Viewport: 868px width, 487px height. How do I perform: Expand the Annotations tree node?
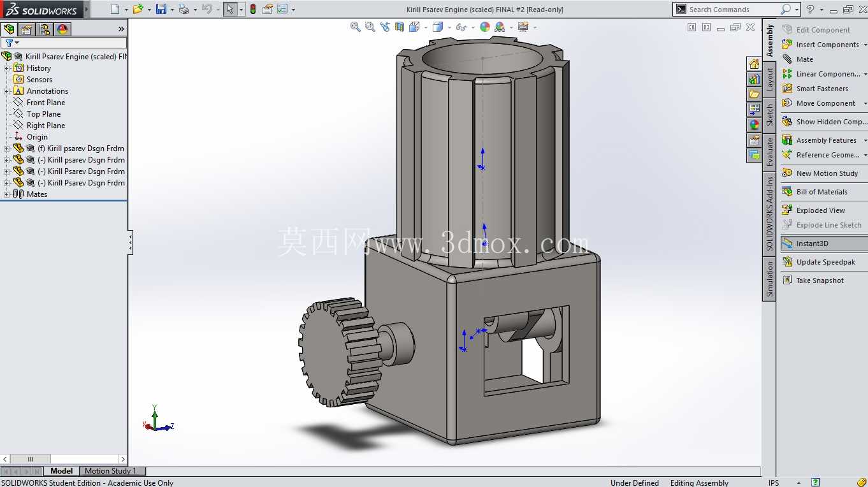[x=6, y=91]
